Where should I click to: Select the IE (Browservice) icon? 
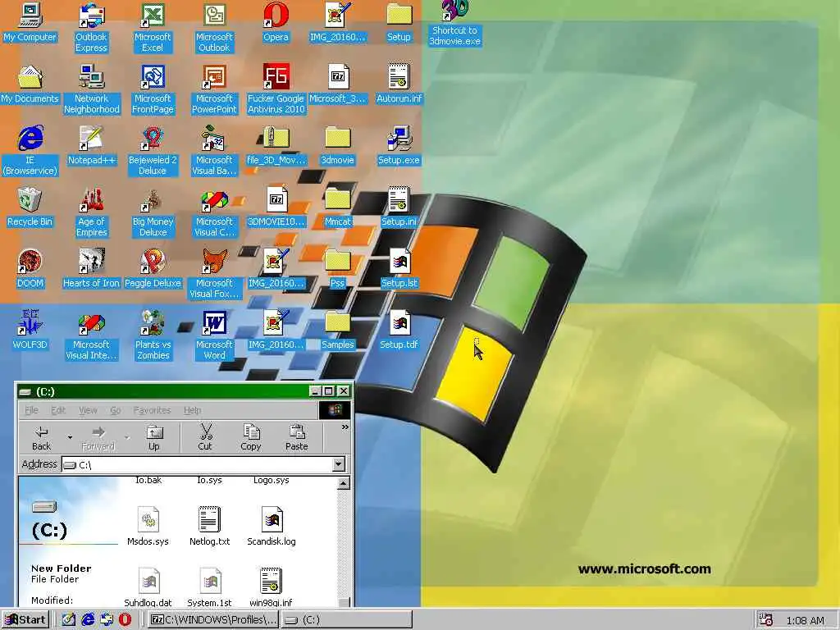click(x=30, y=151)
